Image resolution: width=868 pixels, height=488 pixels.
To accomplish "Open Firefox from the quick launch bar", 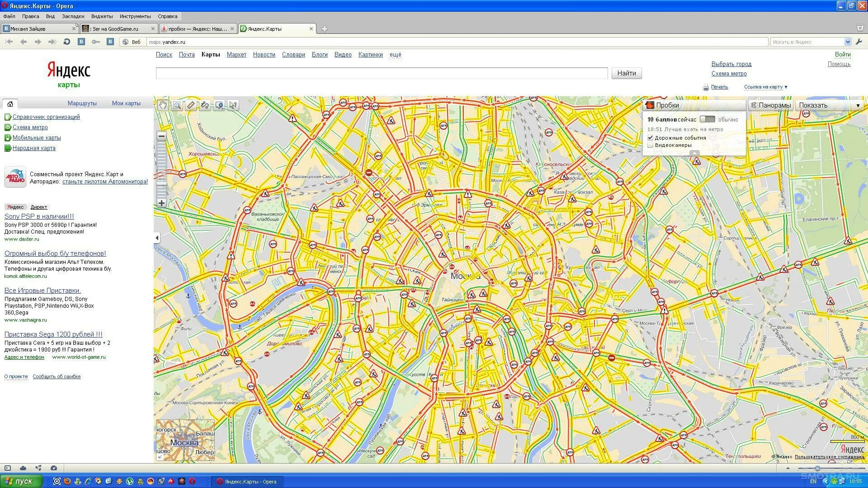I will tap(67, 481).
